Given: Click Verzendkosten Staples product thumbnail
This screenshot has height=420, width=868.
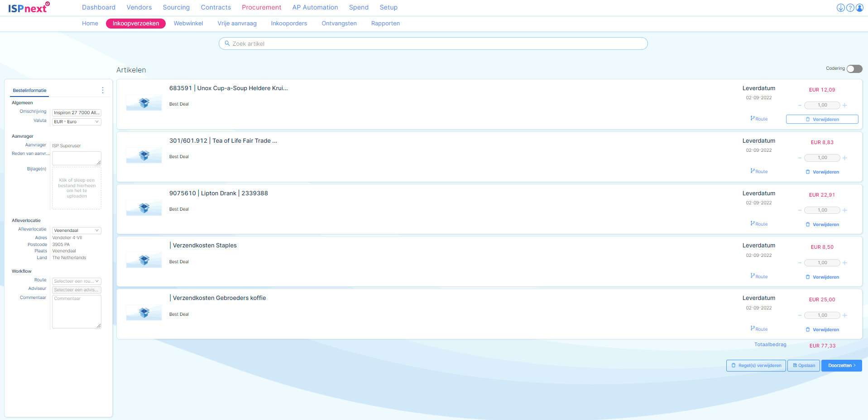Looking at the screenshot, I should tap(144, 260).
